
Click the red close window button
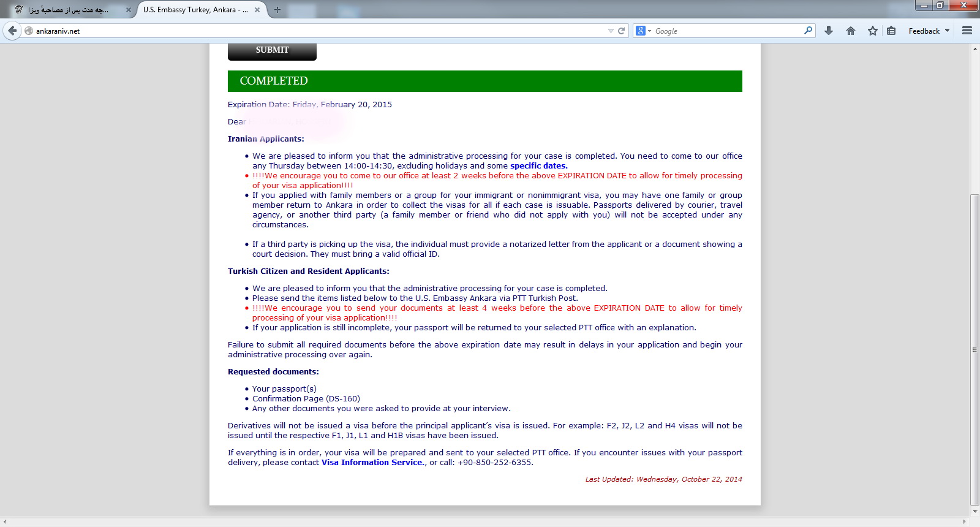pos(963,6)
